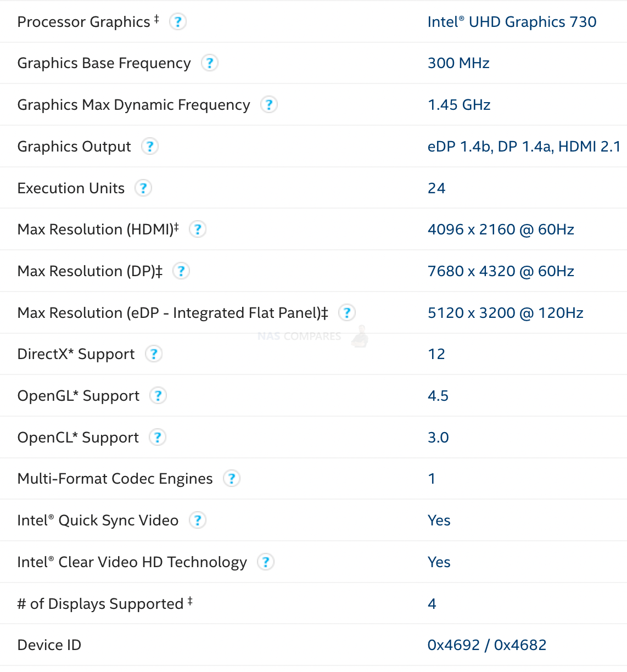Click the Execution Units question mark

pos(143,188)
